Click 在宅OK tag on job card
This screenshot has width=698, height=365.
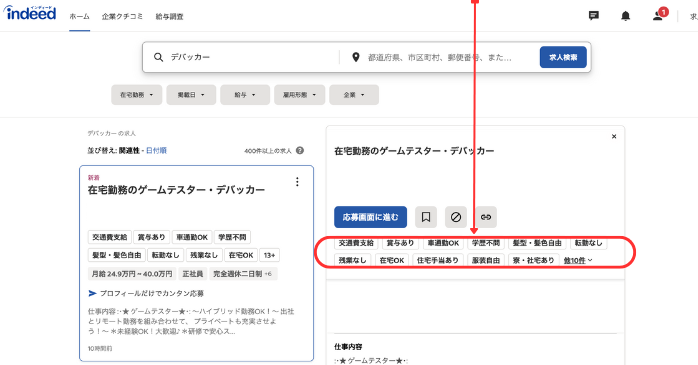[x=241, y=255]
